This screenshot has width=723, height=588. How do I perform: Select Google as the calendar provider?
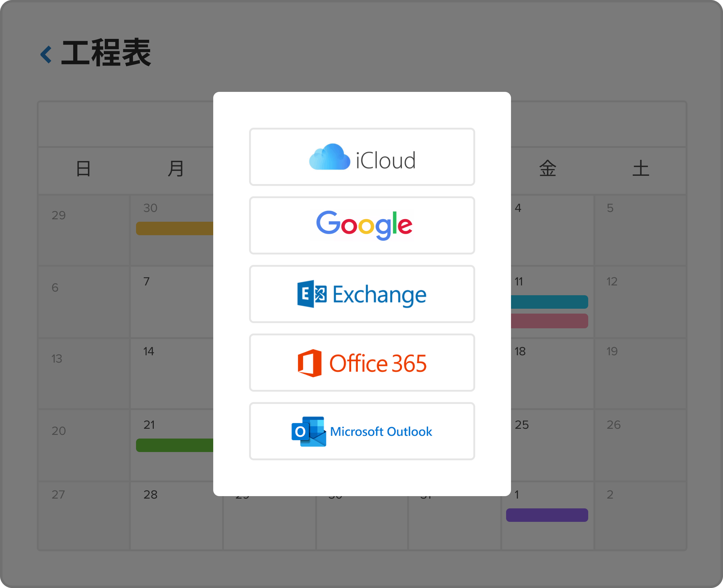point(362,225)
